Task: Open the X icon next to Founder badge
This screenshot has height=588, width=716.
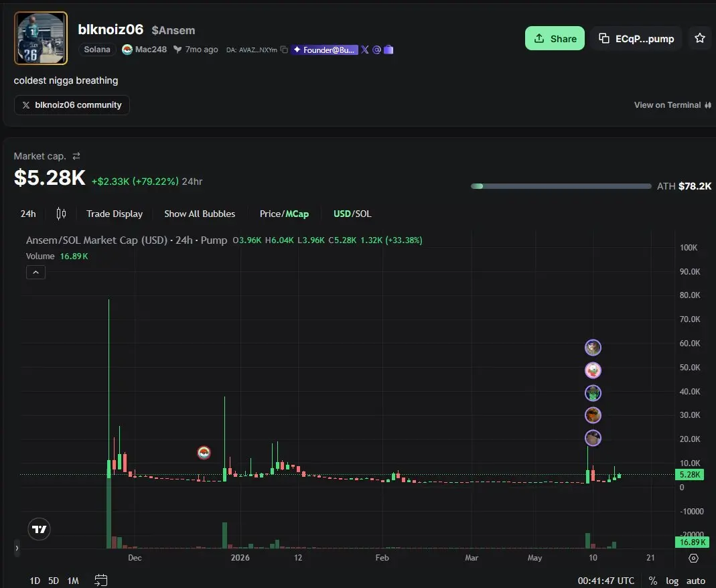Action: pyautogui.click(x=365, y=50)
